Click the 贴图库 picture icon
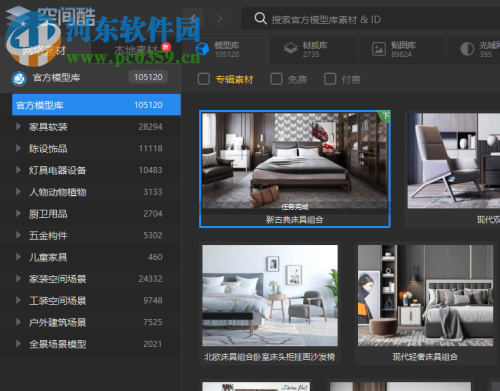Image resolution: width=500 pixels, height=391 pixels. point(379,49)
